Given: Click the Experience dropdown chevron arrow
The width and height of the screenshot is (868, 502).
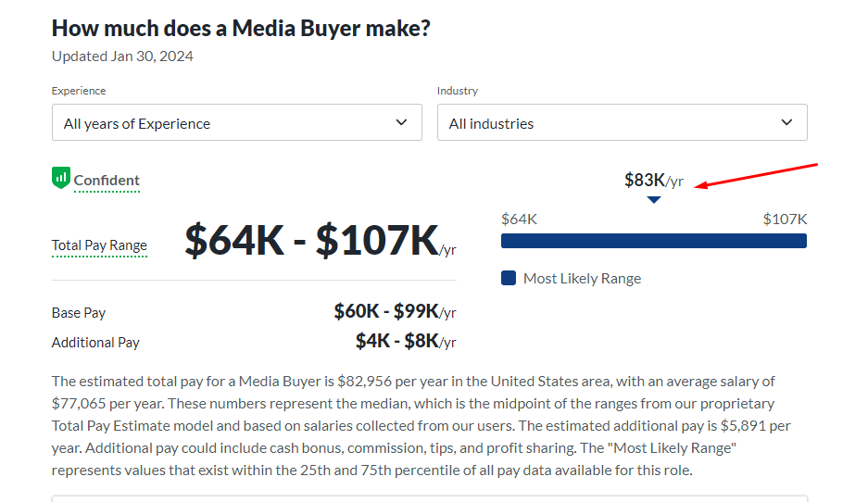Looking at the screenshot, I should (401, 122).
